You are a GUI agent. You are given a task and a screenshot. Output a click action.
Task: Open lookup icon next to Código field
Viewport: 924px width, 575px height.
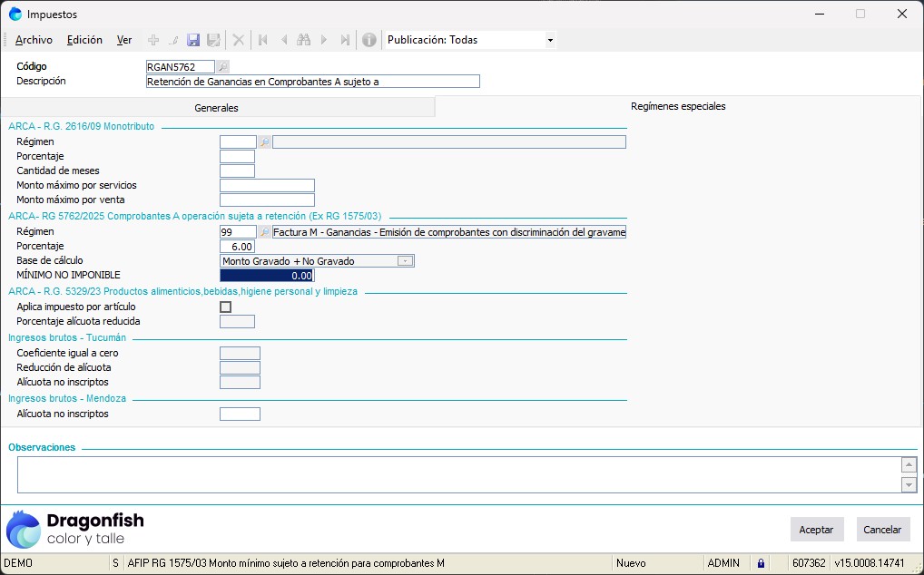[223, 66]
